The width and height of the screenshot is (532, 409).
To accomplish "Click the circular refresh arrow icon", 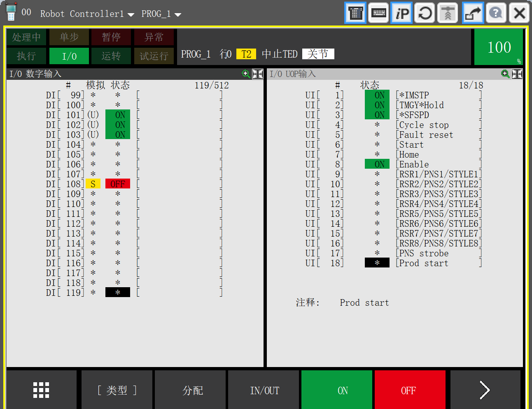I will [425, 13].
